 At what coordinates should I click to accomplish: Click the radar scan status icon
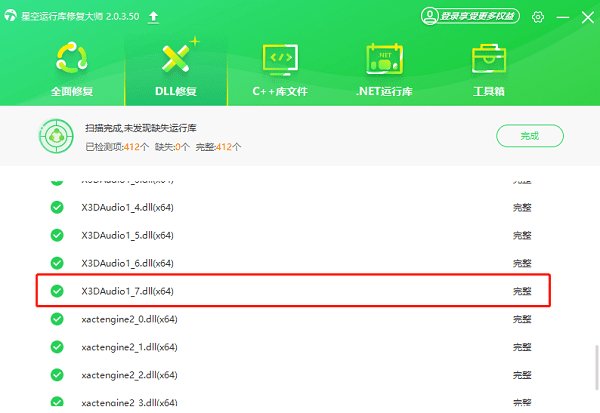click(56, 136)
